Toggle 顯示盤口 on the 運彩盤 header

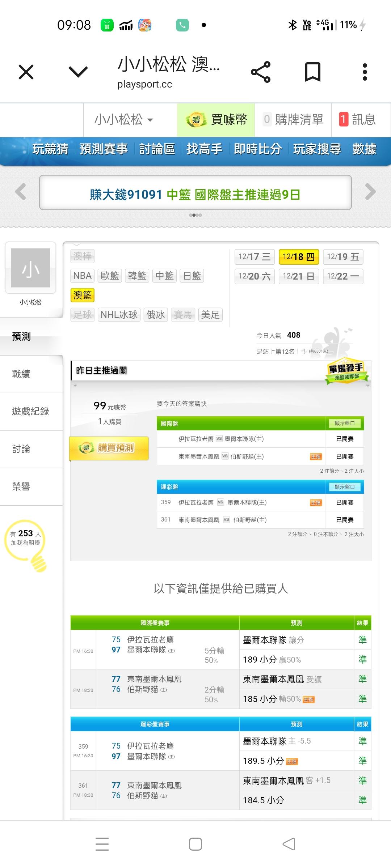coord(345,487)
